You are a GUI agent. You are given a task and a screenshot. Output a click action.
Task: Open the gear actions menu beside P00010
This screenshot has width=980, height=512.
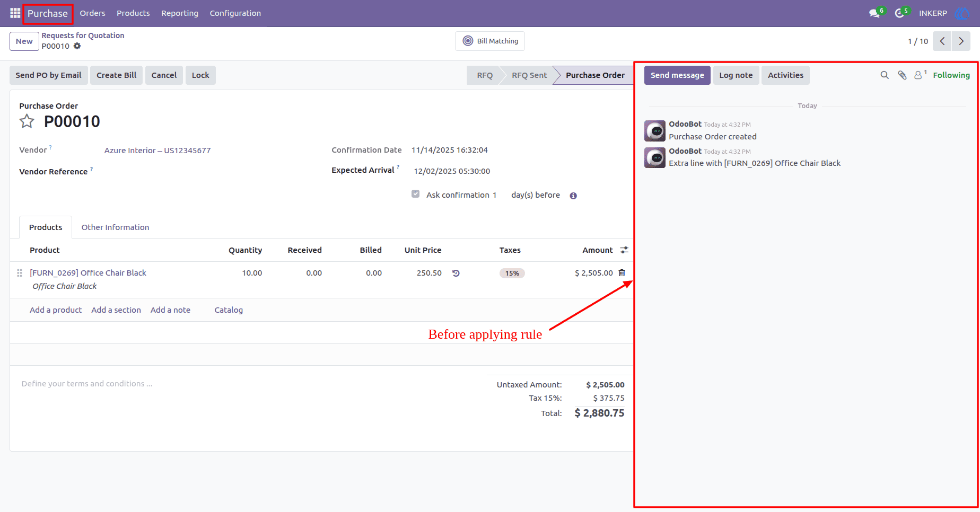click(77, 46)
